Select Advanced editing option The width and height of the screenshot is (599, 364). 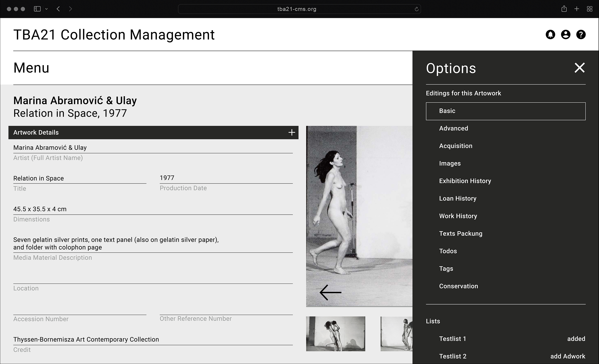pyautogui.click(x=453, y=128)
